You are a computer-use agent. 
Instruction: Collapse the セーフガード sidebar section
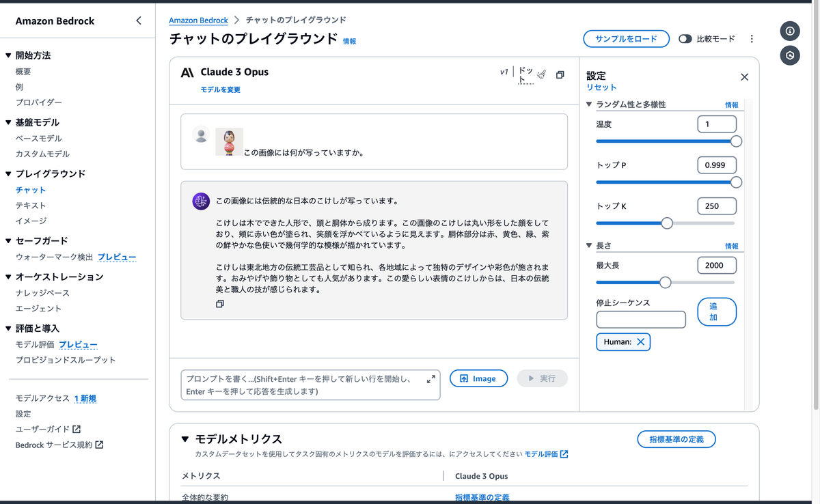pos(8,241)
